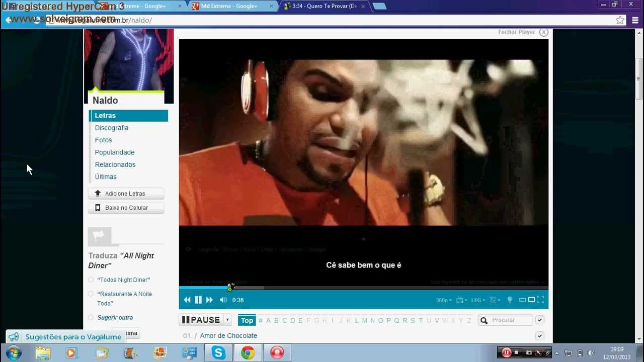Mute the player volume speaker icon

pyautogui.click(x=223, y=300)
